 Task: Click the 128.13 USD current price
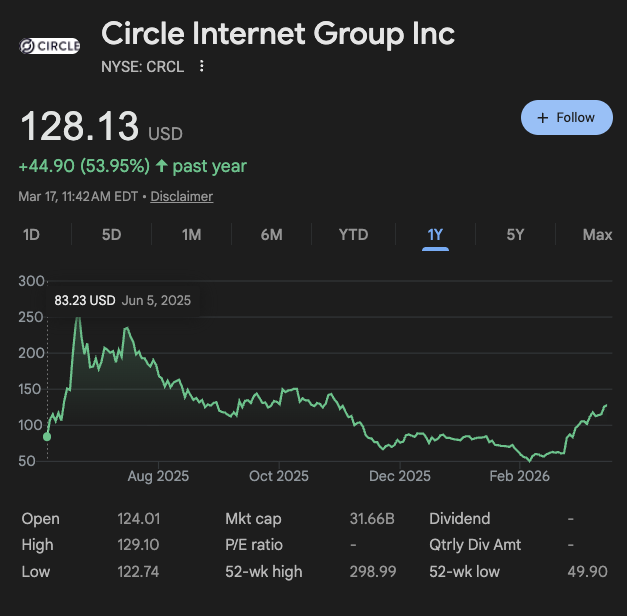[x=80, y=129]
